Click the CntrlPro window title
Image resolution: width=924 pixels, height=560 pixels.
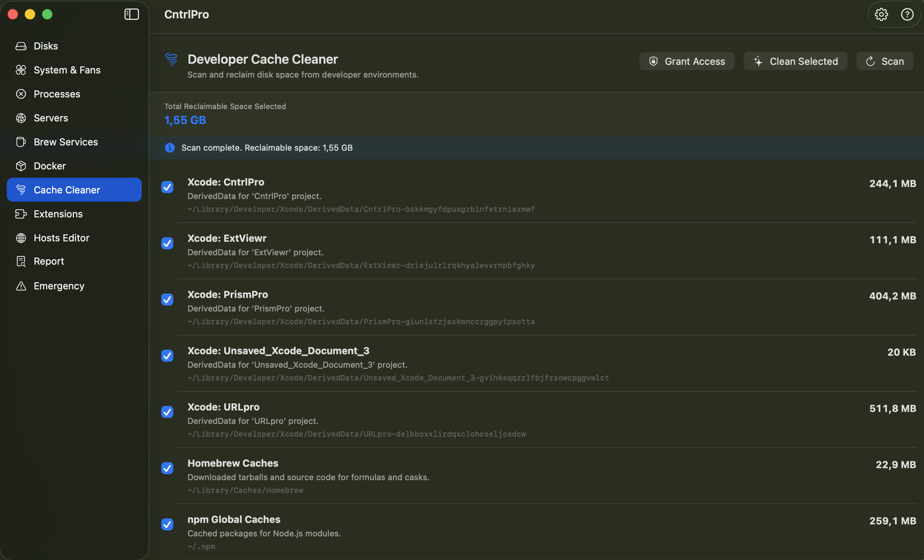187,14
